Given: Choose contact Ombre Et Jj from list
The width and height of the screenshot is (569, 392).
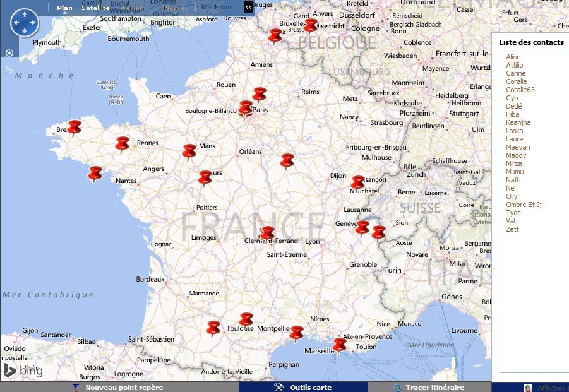Looking at the screenshot, I should (x=524, y=205).
